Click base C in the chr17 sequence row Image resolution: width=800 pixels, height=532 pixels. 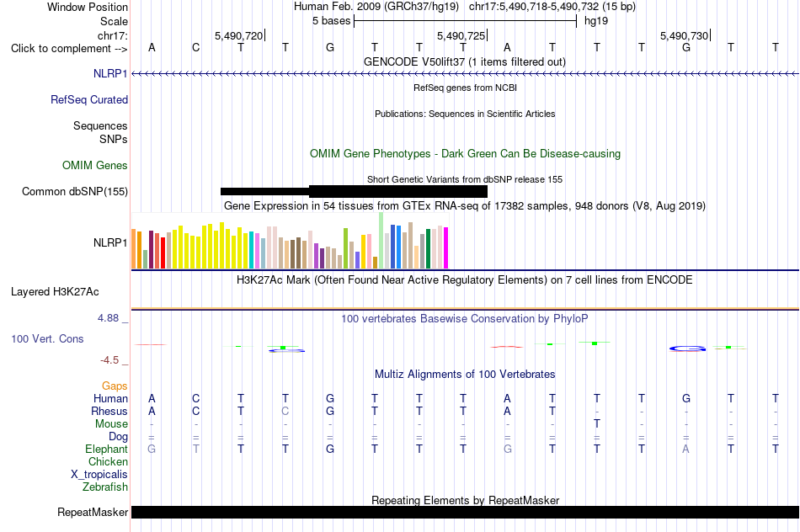tap(196, 48)
